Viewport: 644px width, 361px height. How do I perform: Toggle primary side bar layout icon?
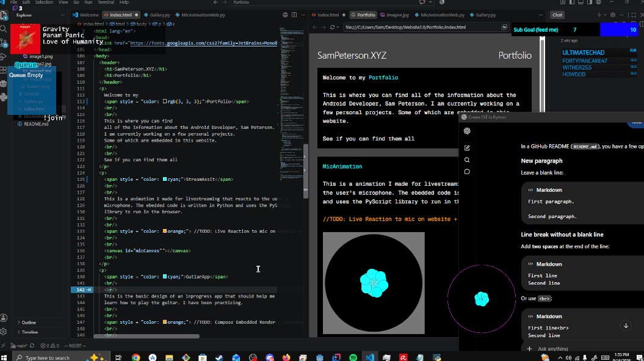click(572, 2)
